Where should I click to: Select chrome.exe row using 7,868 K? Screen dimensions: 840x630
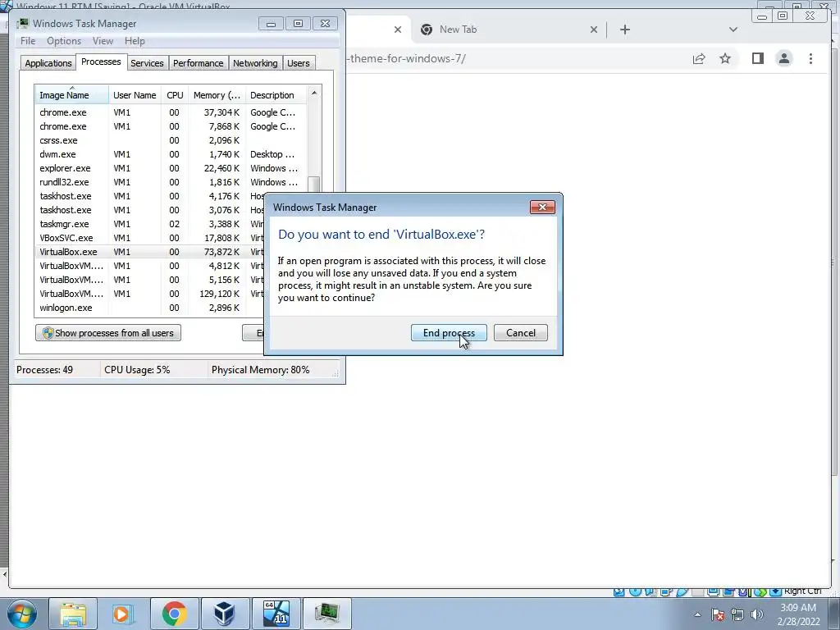(x=171, y=126)
